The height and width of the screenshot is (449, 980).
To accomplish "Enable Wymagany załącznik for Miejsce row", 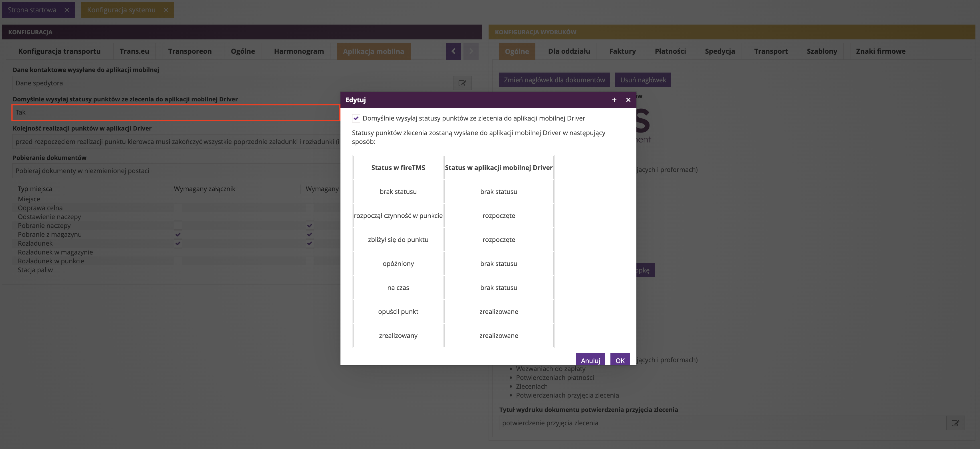I will pos(178,199).
